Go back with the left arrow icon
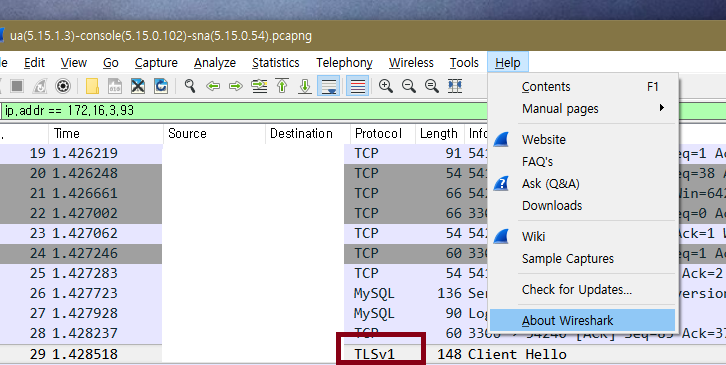 pos(213,86)
